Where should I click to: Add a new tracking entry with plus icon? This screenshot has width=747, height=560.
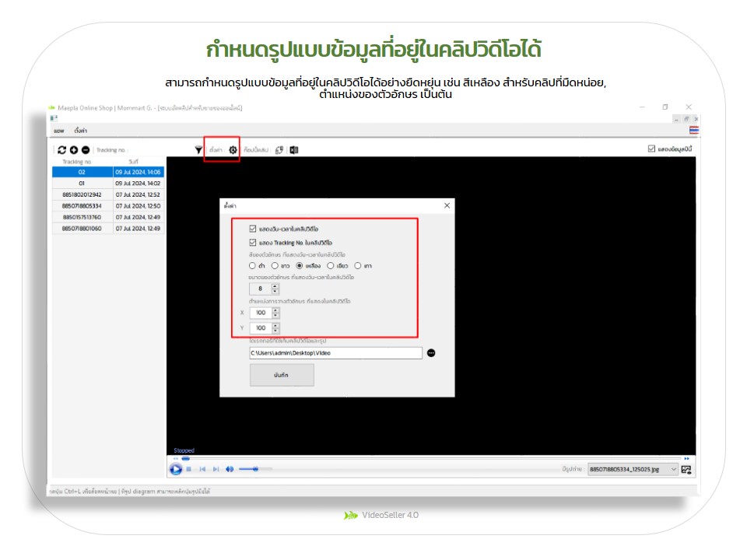(x=74, y=149)
